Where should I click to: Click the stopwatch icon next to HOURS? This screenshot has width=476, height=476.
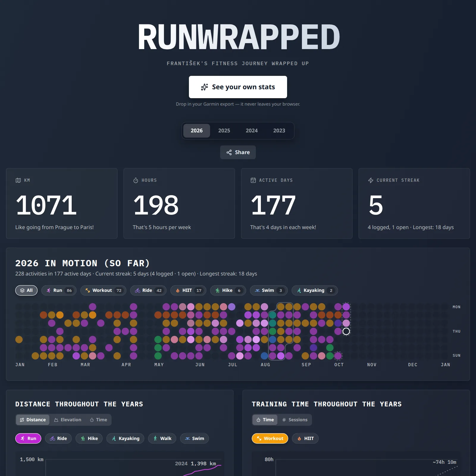(x=136, y=180)
